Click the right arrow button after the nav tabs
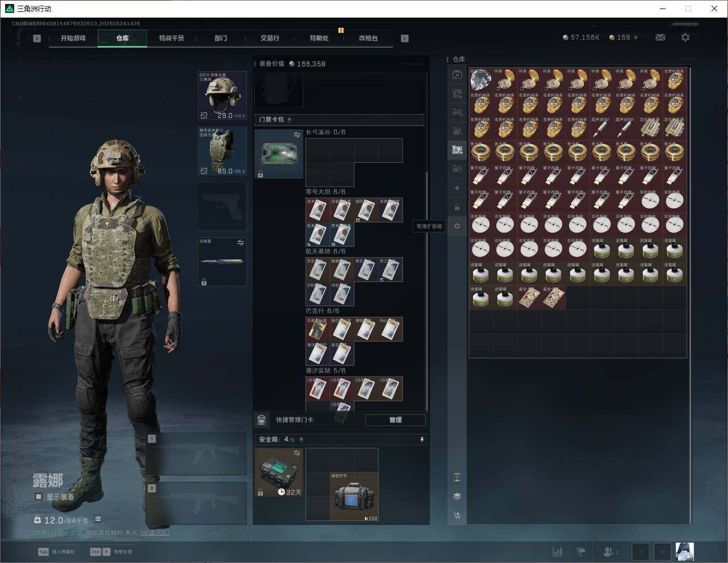Screen dimensions: 728x563 pos(405,39)
